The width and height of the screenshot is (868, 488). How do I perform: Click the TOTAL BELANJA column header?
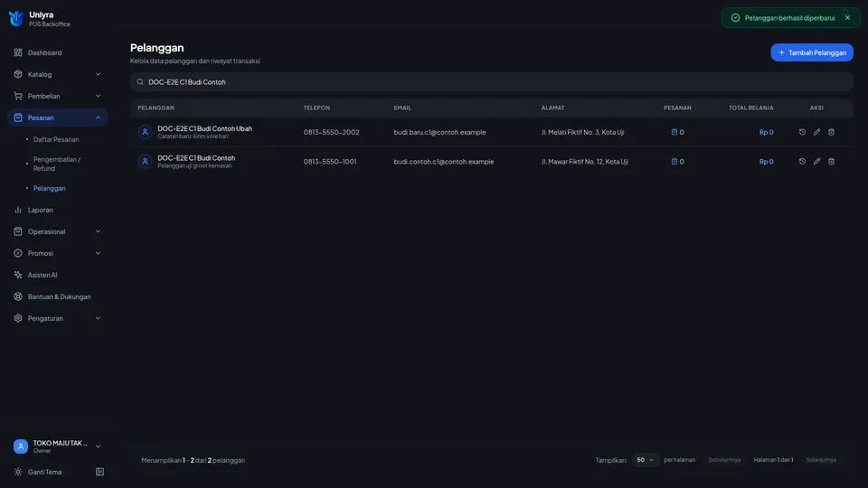pos(750,108)
